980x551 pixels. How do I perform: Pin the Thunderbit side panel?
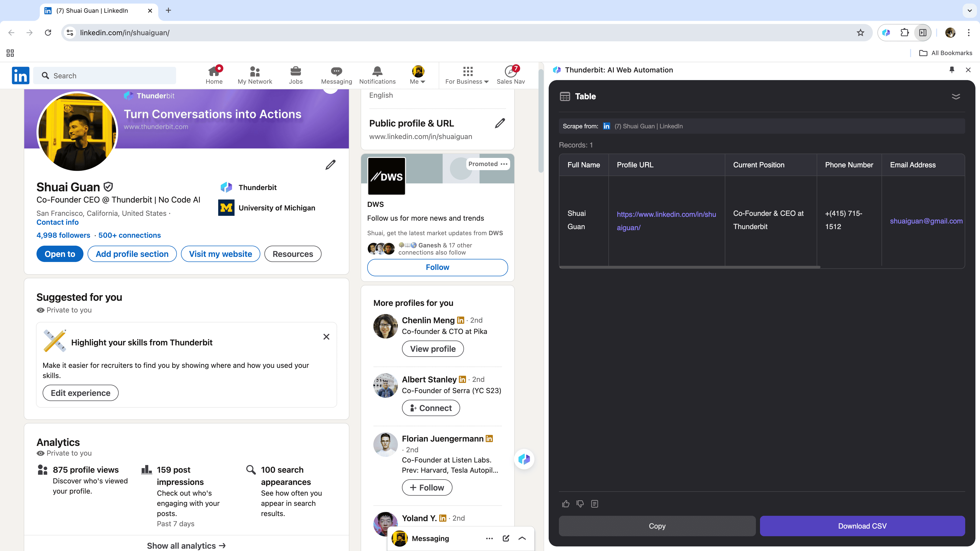[x=952, y=70]
